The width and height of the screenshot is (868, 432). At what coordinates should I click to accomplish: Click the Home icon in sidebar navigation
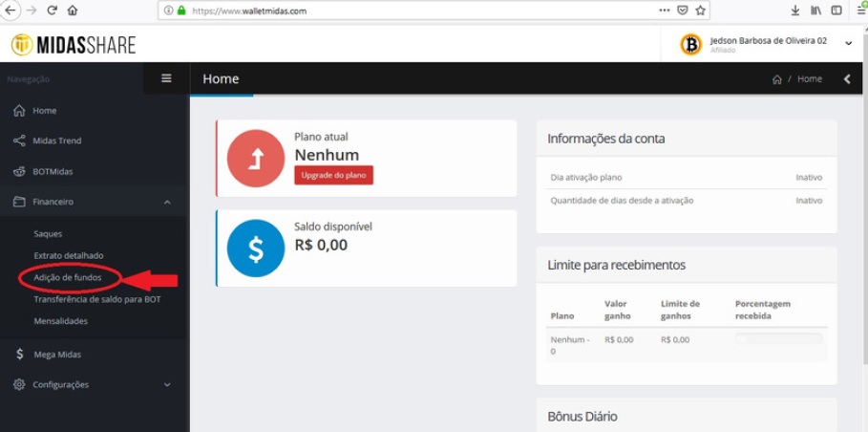(x=19, y=111)
